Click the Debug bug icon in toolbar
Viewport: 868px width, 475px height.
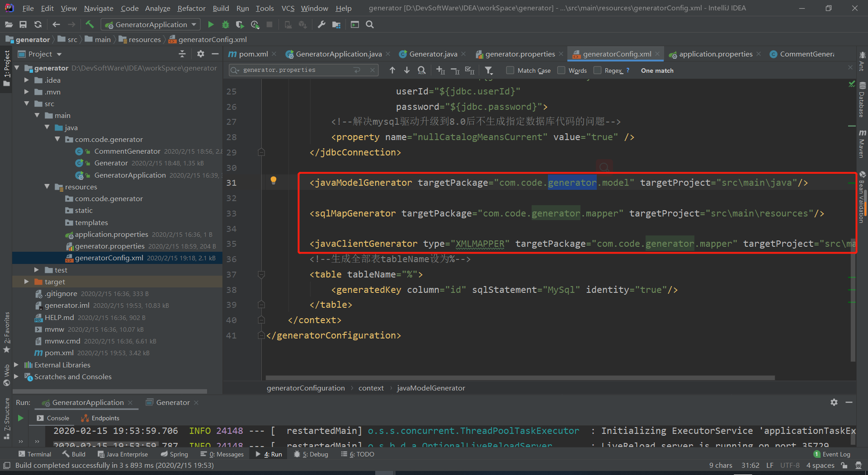coord(225,25)
